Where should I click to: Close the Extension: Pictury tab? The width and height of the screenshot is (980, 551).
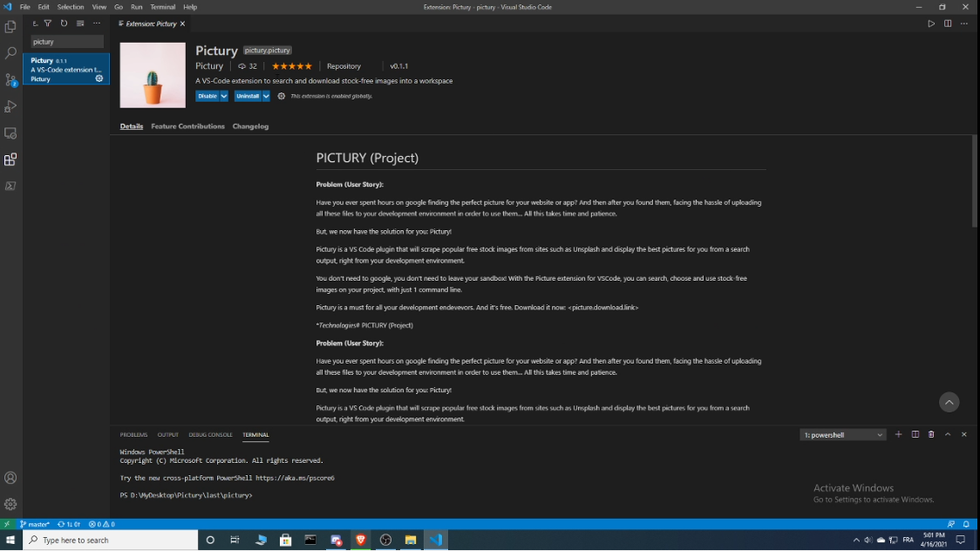(x=182, y=24)
